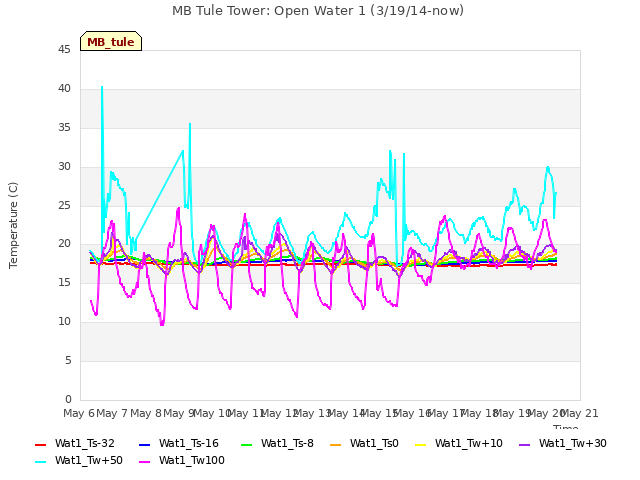The image size is (640, 480).
Task: Click the magenta Wat1_Tw100 legend swatch
Action: click(144, 462)
